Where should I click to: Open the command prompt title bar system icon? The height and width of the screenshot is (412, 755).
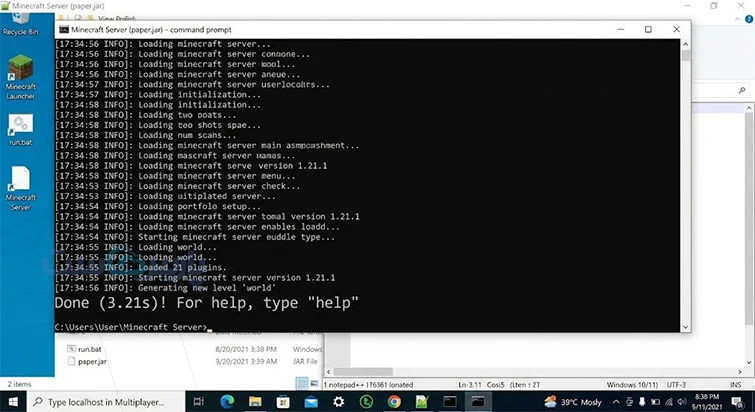pos(64,30)
